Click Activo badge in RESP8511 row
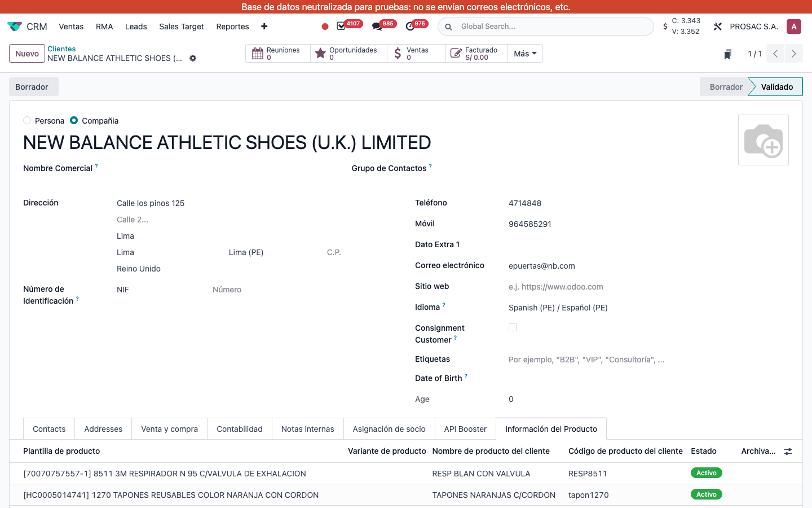This screenshot has height=508, width=812. pos(706,473)
